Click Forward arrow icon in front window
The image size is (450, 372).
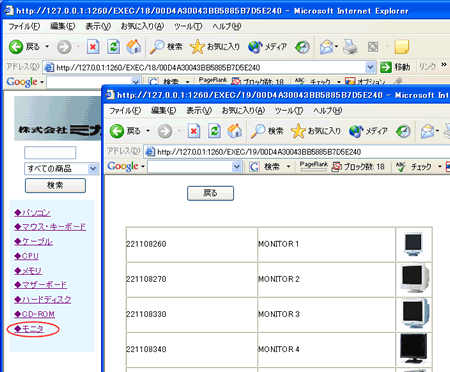coord(165,131)
